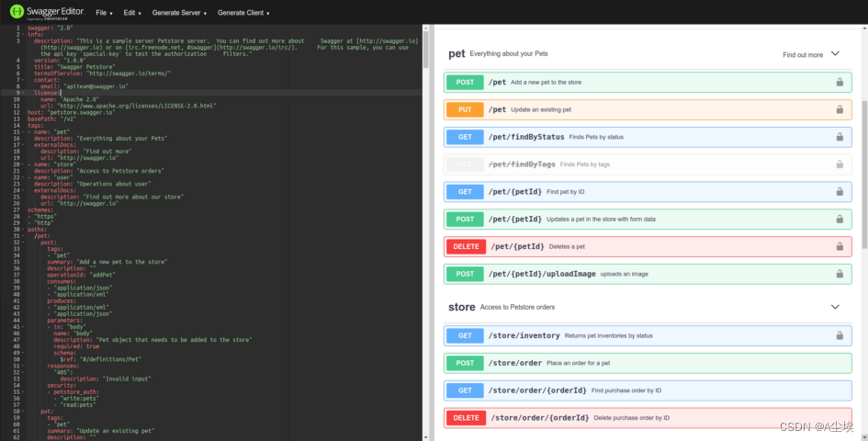The width and height of the screenshot is (868, 441).
Task: Click the "Access to Petstore orders" description text
Action: pyautogui.click(x=518, y=307)
